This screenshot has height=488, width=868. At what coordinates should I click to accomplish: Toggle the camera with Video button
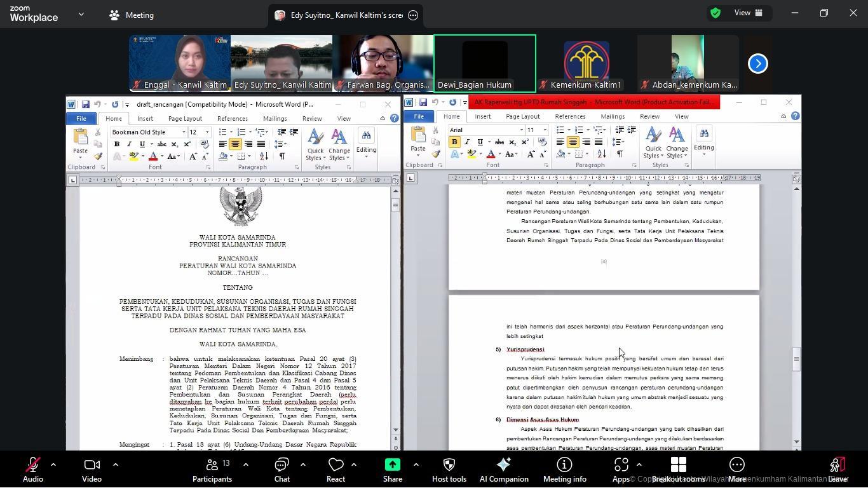coord(92,470)
